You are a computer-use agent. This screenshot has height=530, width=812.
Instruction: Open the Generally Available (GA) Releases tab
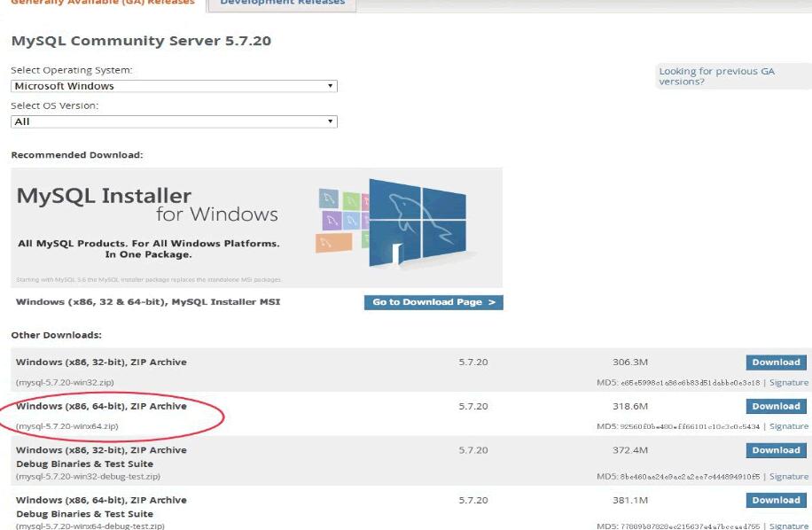[x=103, y=4]
